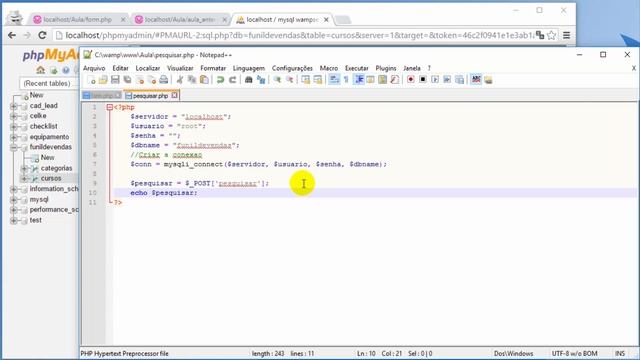The width and height of the screenshot is (640, 360).
Task: Collapse the <?php code fold marker
Action: point(109,107)
